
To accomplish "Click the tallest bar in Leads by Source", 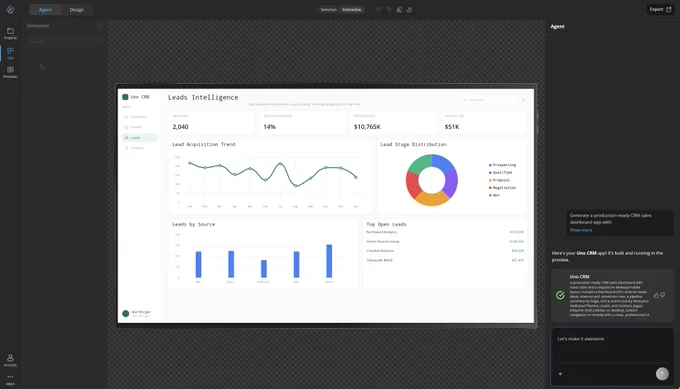I will coord(329,261).
